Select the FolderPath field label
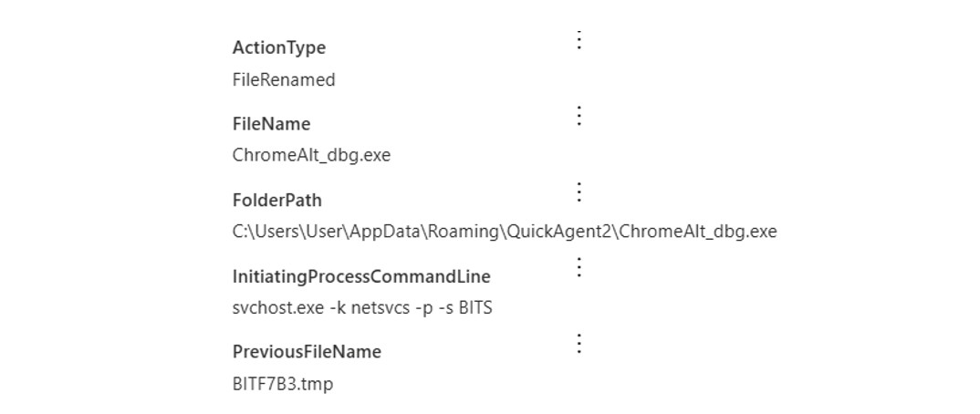Screen dimensions: 980x414 click(x=276, y=200)
